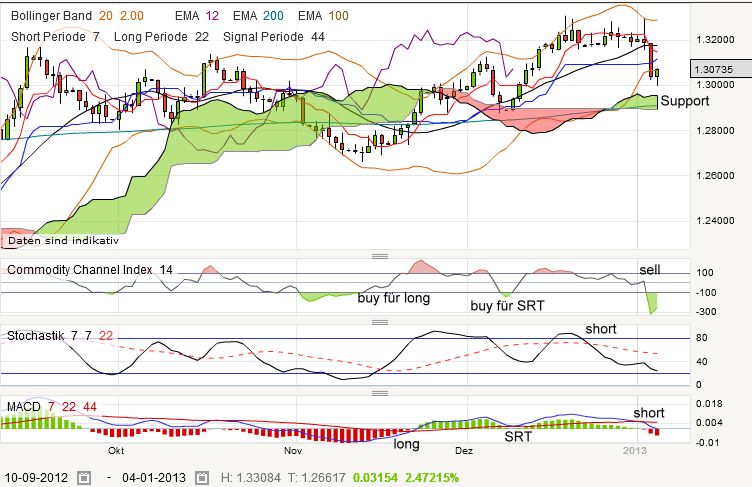Image resolution: width=752 pixels, height=487 pixels.
Task: Click the 1.28000 price axis label
Action: (715, 131)
